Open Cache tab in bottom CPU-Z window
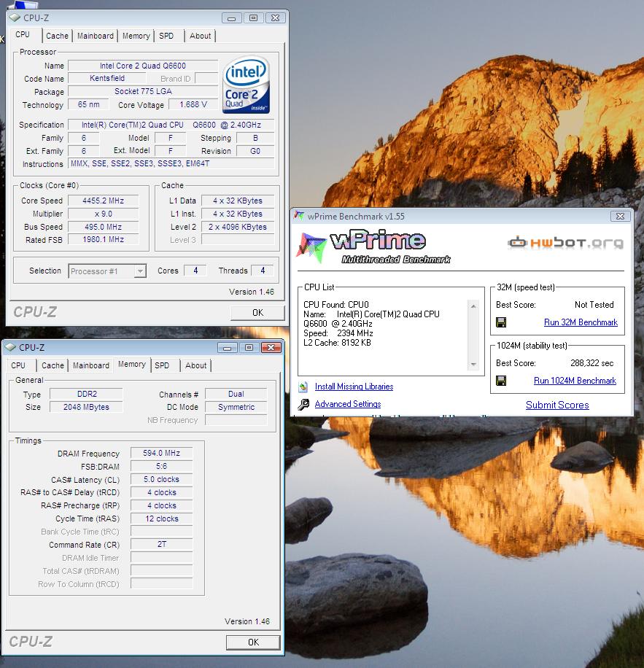Screen dimensions: 644x668 (x=53, y=365)
